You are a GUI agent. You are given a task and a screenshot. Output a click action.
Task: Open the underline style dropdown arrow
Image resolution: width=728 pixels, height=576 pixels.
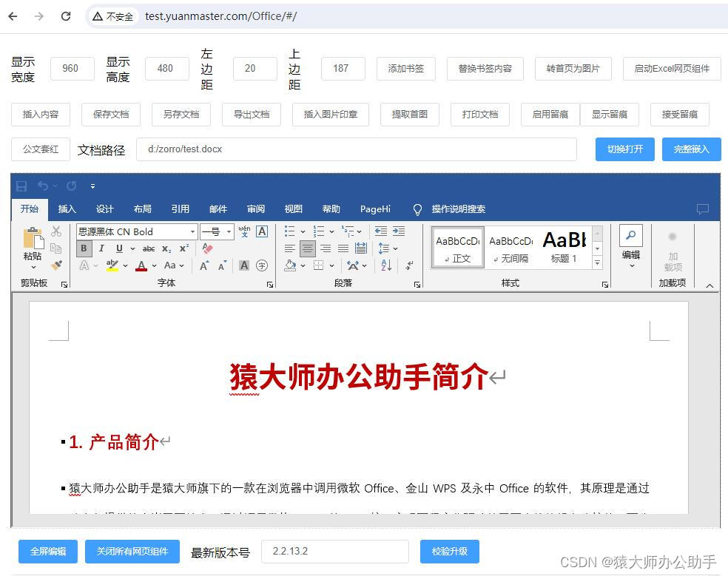tap(132, 248)
